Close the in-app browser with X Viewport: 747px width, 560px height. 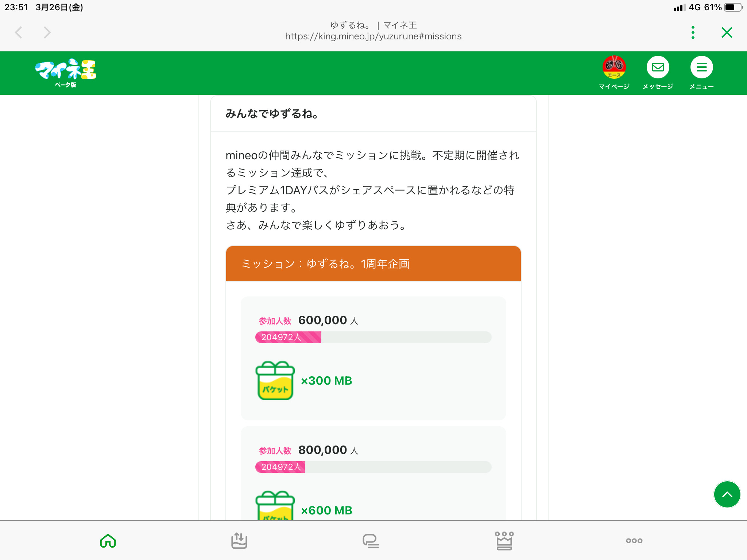(727, 32)
